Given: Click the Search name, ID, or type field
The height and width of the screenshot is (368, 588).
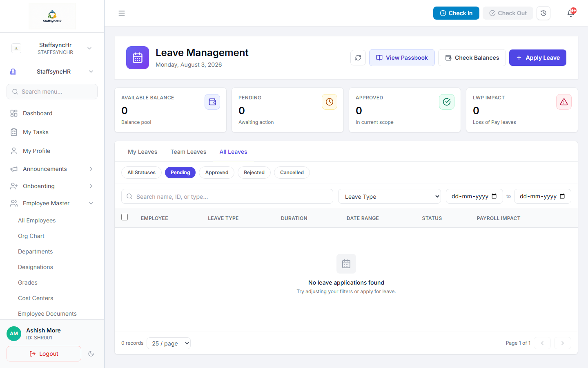Looking at the screenshot, I should pos(227,196).
